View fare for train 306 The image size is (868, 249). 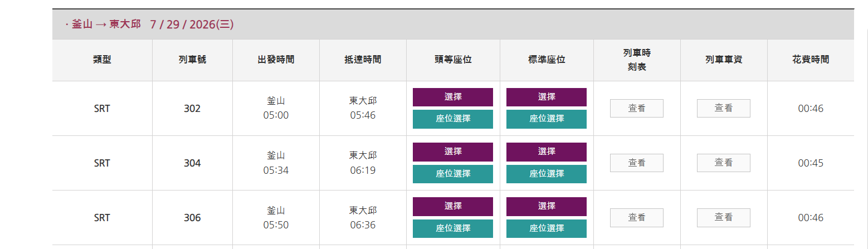(x=723, y=217)
